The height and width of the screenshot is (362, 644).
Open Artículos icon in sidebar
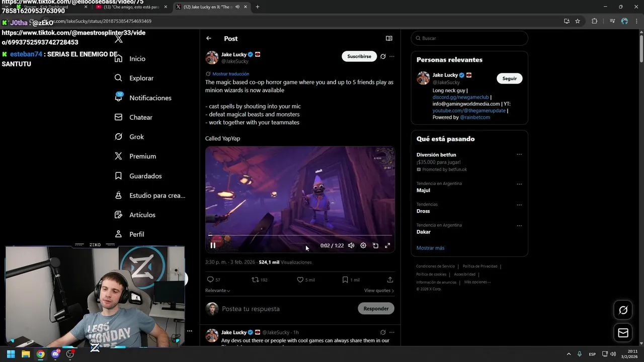click(x=118, y=215)
